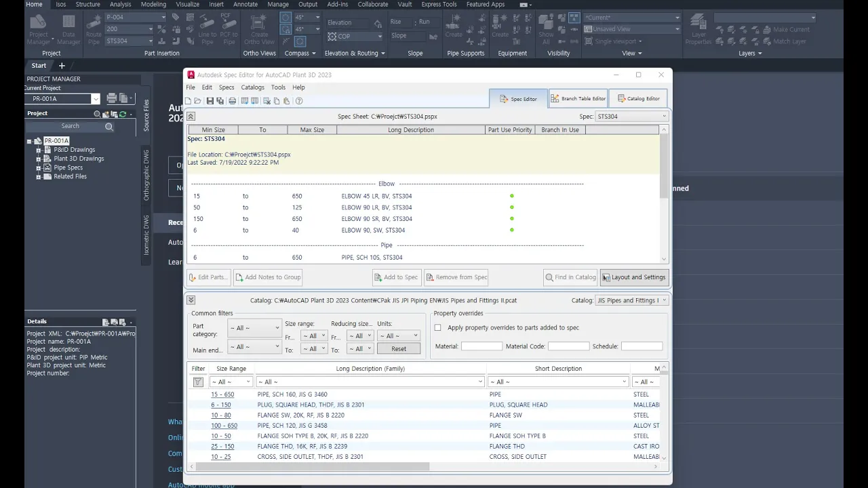
Task: Click the Find in Catalog button
Action: point(570,277)
